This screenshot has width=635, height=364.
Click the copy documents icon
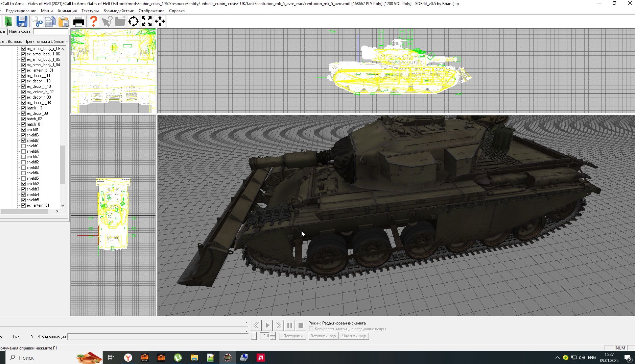50,22
